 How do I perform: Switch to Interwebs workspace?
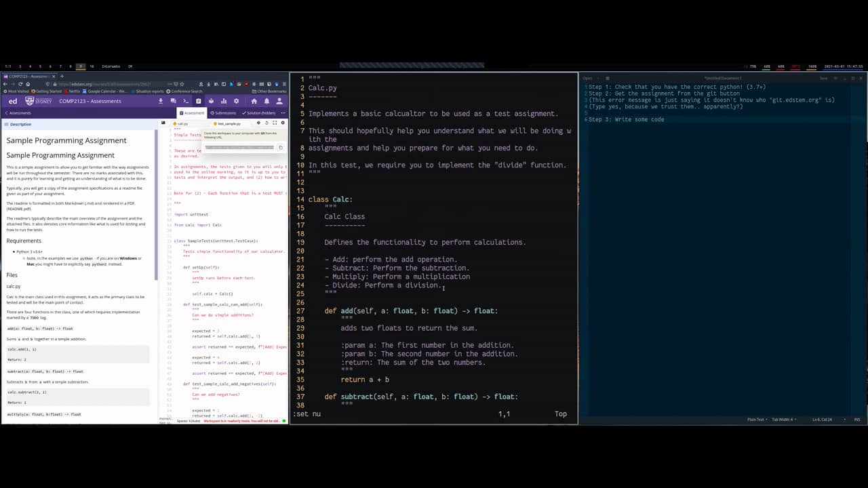tap(111, 66)
